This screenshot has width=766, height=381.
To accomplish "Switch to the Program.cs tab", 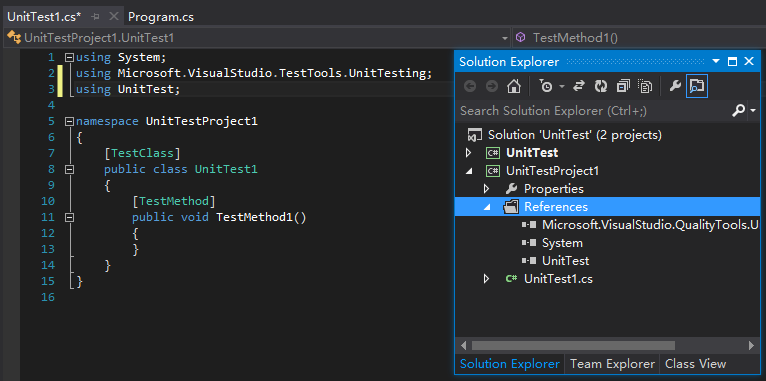I will click(161, 17).
